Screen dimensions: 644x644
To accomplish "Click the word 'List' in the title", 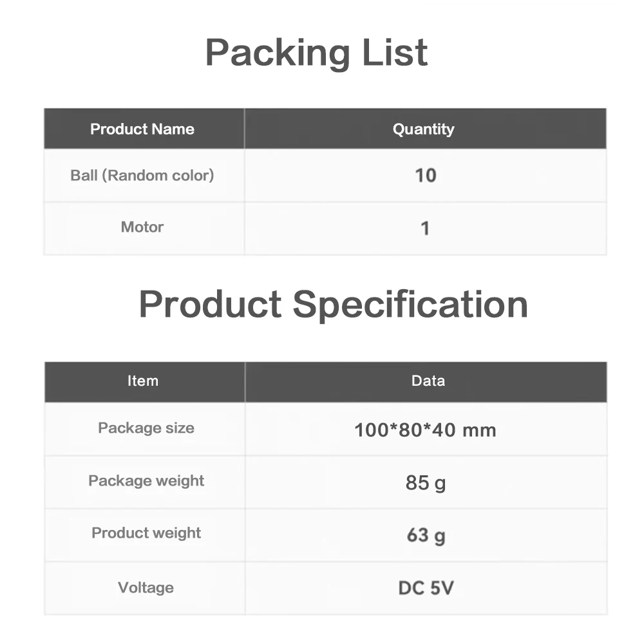I will pyautogui.click(x=394, y=53).
